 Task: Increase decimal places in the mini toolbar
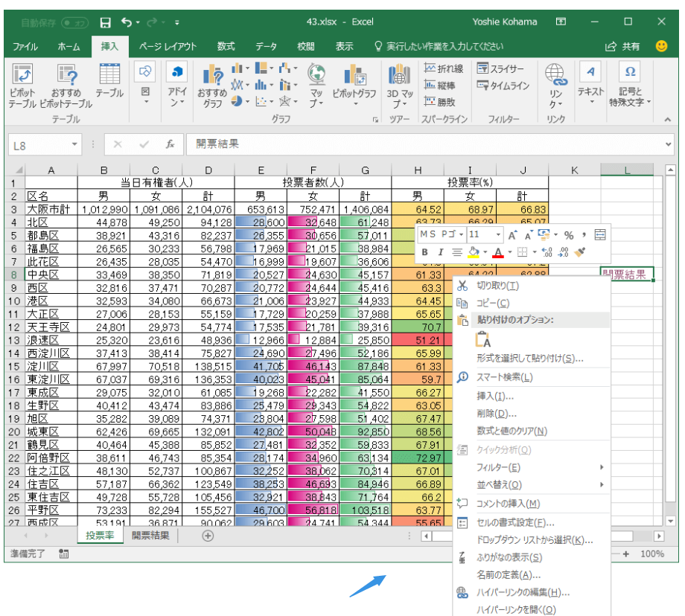click(x=547, y=252)
